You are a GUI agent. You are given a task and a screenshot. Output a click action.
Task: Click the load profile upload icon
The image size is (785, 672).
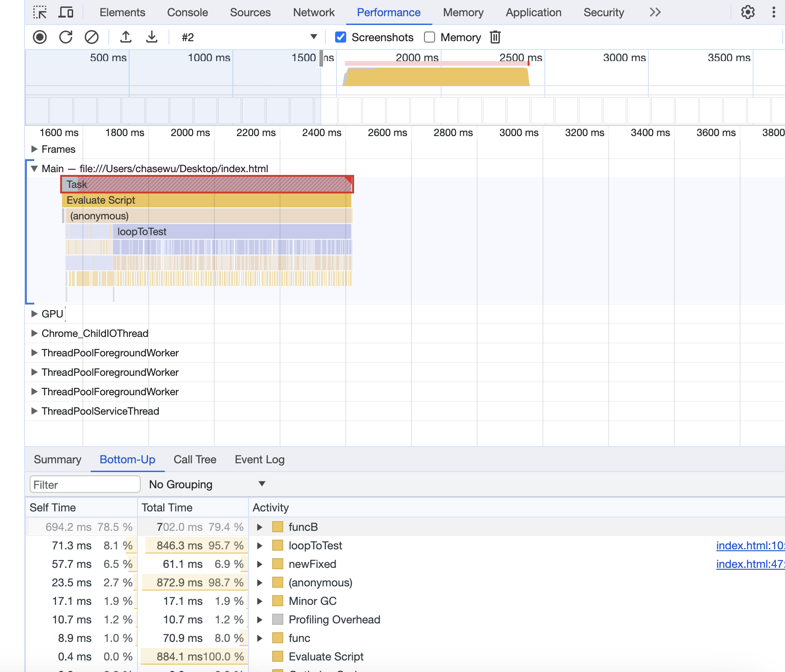tap(126, 37)
